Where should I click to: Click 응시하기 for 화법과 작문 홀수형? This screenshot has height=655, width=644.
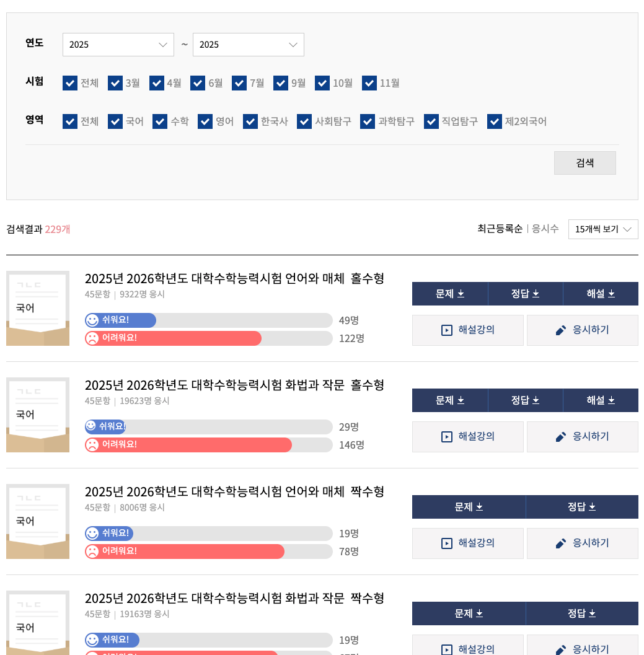coord(582,436)
